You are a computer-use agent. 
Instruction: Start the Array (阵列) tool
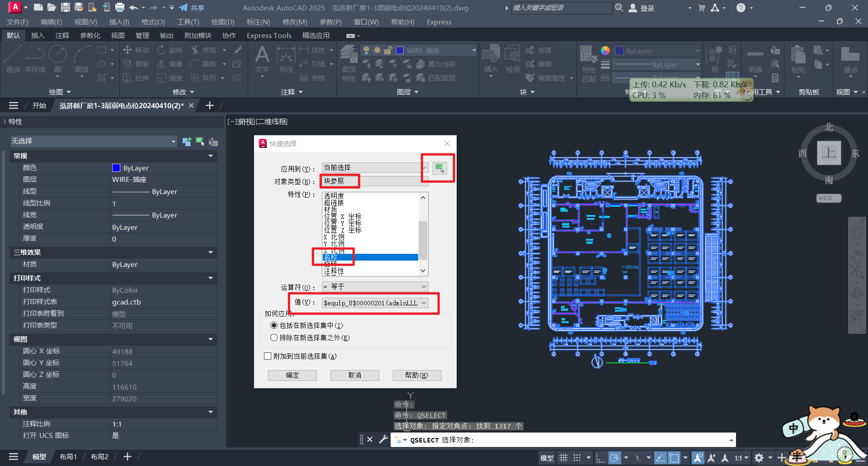click(x=204, y=78)
